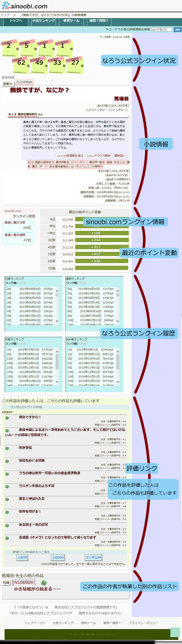This screenshot has height=644, width=182.
Task: Click the 週間ランキング list scrollbar
Action: pos(117,306)
